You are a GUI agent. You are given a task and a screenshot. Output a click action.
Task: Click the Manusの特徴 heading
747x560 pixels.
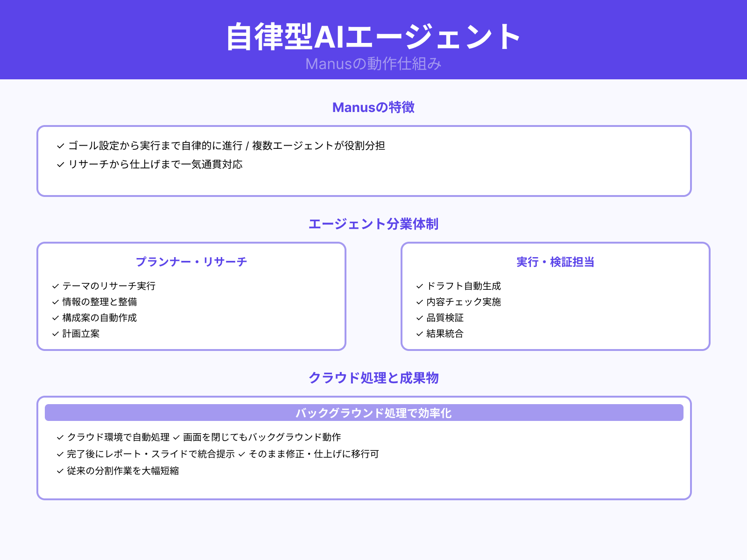coord(373,108)
